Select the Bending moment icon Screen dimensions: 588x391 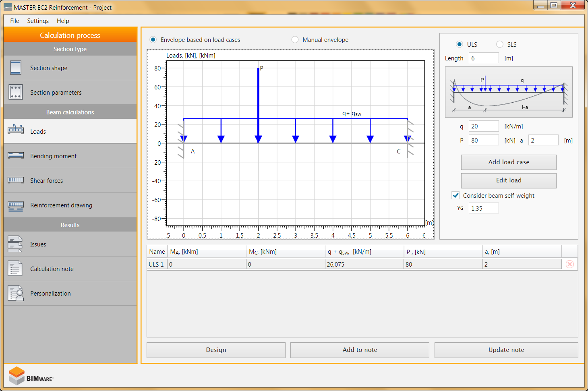click(16, 156)
